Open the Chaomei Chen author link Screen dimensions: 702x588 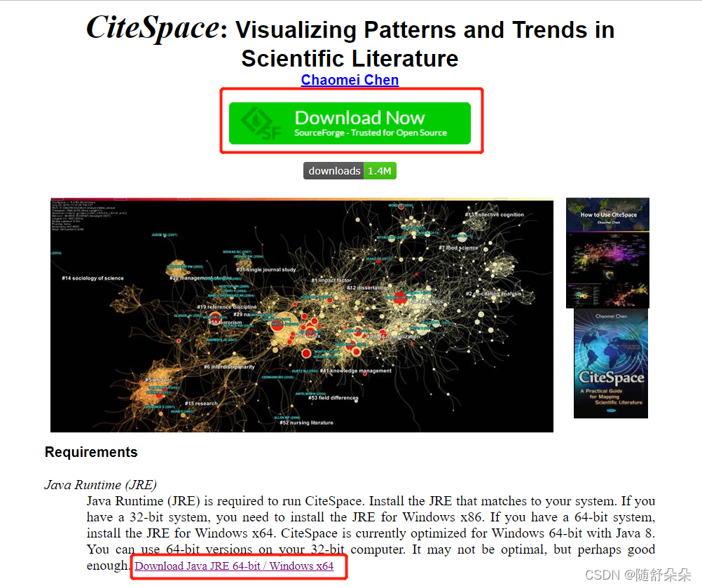(x=350, y=80)
